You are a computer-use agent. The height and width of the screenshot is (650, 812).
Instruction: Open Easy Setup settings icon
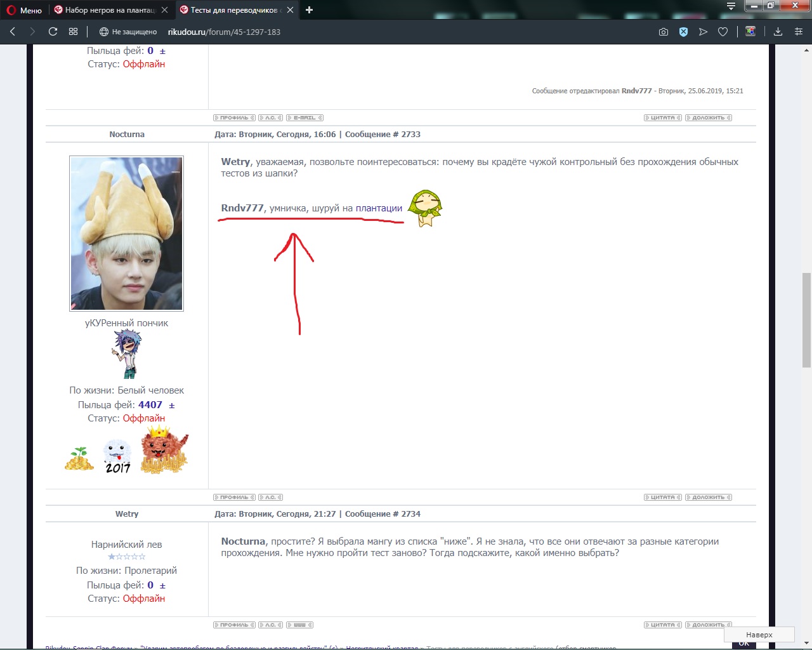tap(799, 32)
